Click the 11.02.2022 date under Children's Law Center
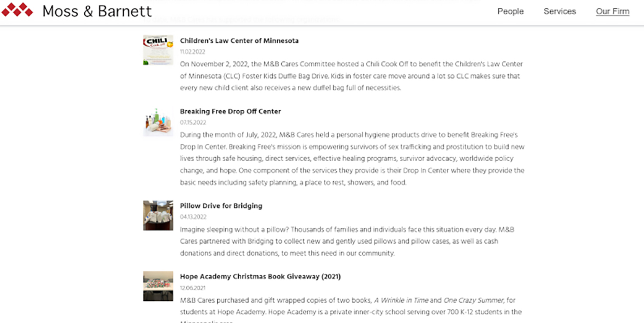 click(x=192, y=51)
